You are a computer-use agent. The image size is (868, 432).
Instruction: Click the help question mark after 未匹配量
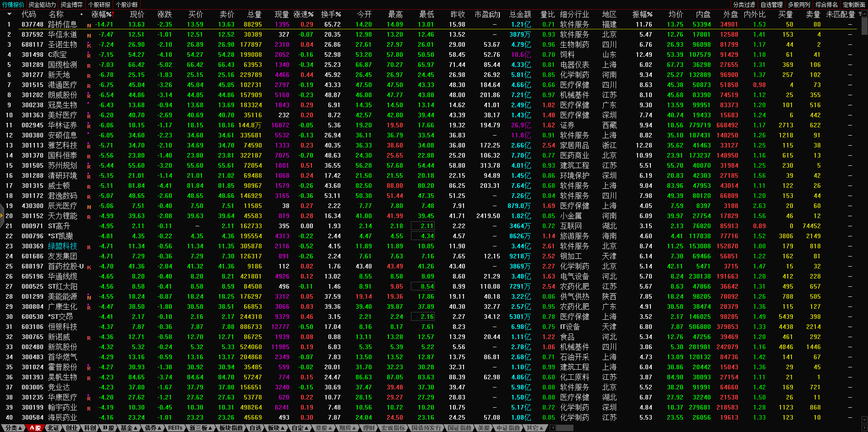pyautogui.click(x=860, y=14)
